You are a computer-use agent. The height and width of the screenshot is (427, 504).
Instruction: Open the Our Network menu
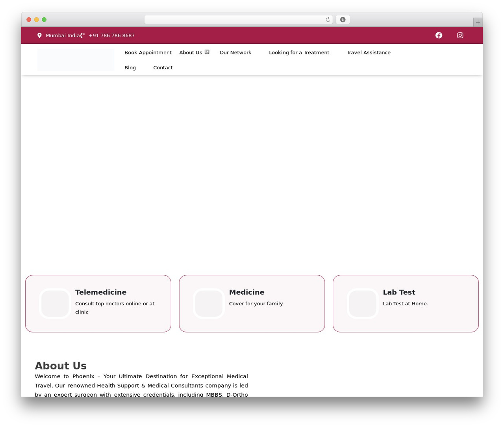[235, 52]
